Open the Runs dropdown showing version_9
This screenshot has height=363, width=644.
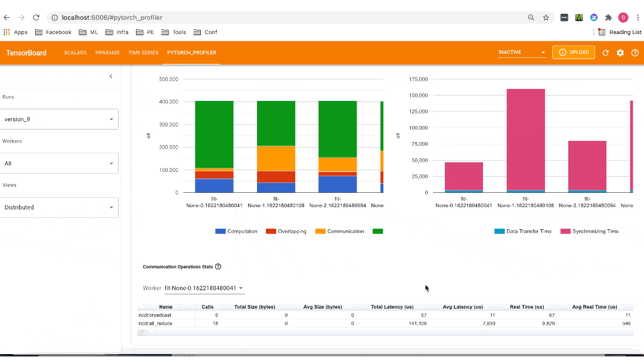click(59, 119)
